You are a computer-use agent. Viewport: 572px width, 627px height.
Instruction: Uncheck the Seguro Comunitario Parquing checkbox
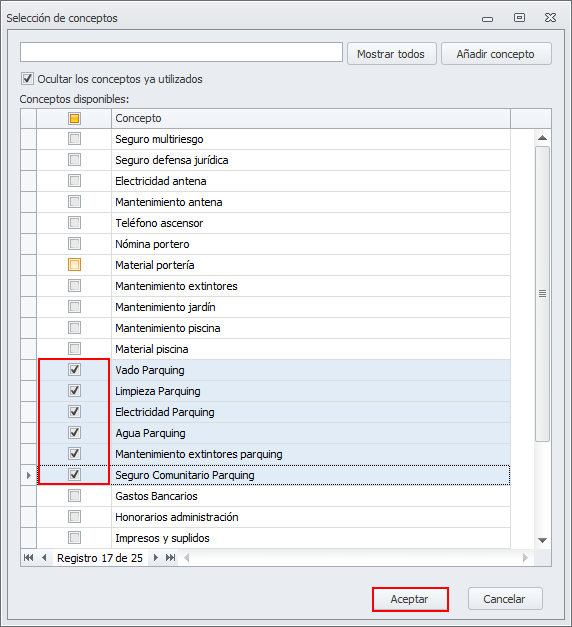pos(74,475)
